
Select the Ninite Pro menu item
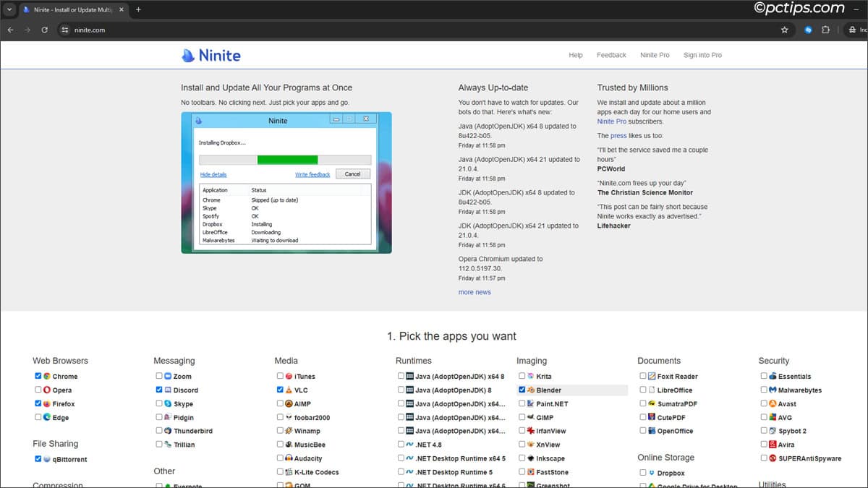point(654,55)
